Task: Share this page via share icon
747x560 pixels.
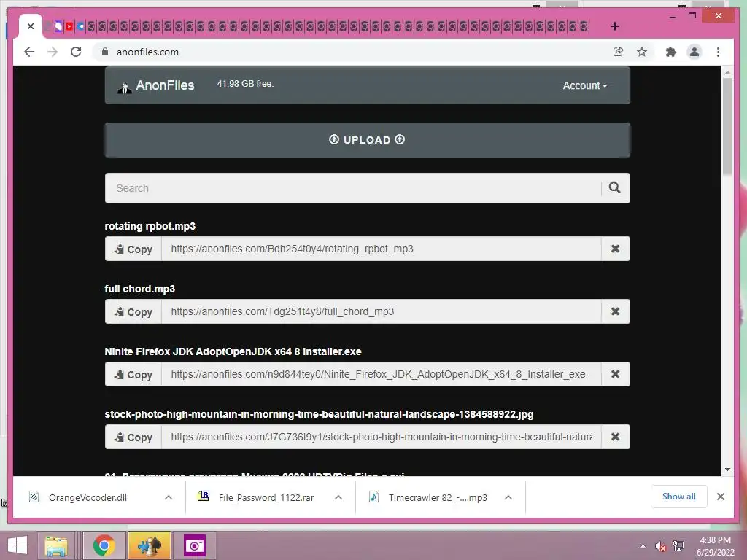Action: [x=619, y=52]
